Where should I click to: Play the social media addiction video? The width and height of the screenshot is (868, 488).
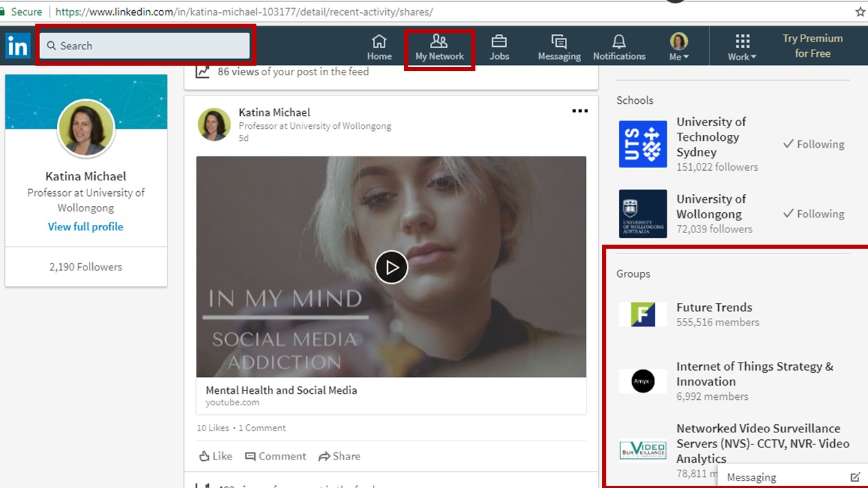tap(391, 267)
